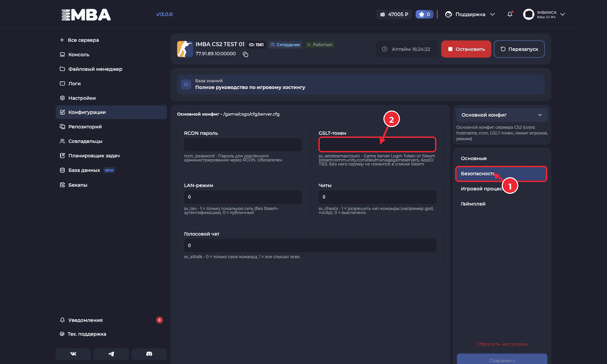Click the CS2 server game icon

(x=184, y=49)
